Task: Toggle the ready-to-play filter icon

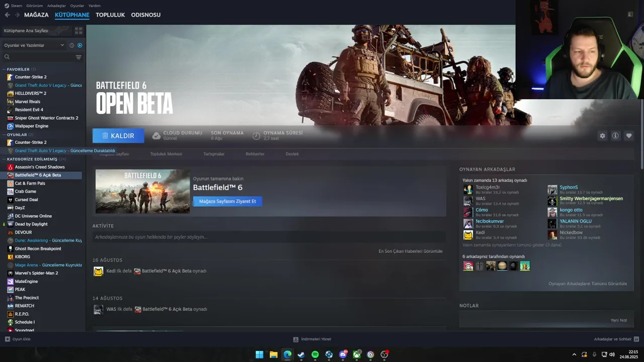Action: (x=79, y=45)
